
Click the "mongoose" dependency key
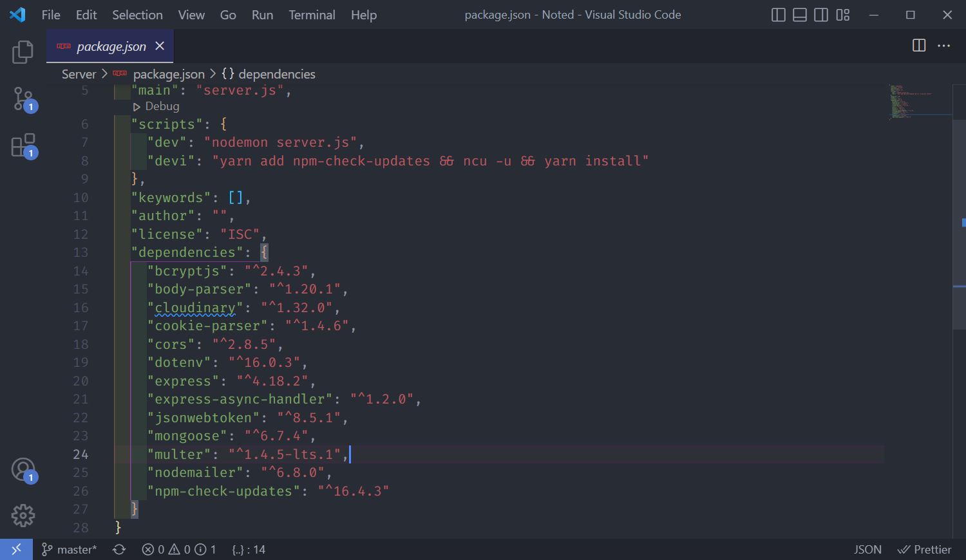point(187,436)
